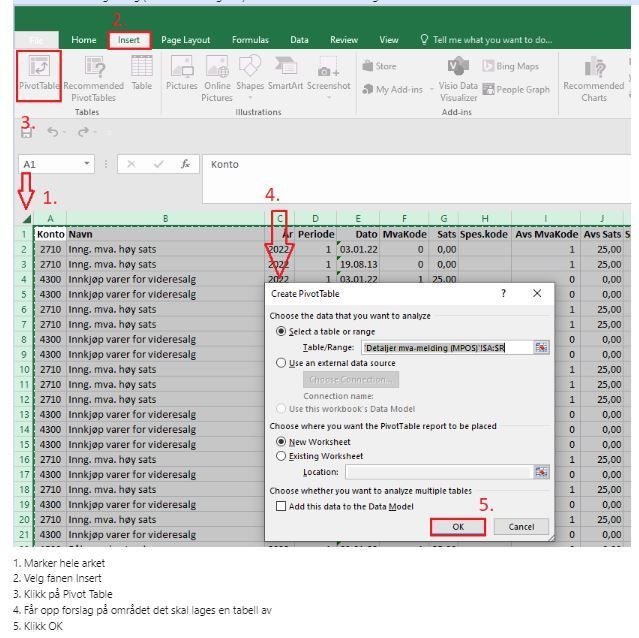Viewport: 639px width, 638px height.
Task: Open the Formulas ribbon tab
Action: 250,40
